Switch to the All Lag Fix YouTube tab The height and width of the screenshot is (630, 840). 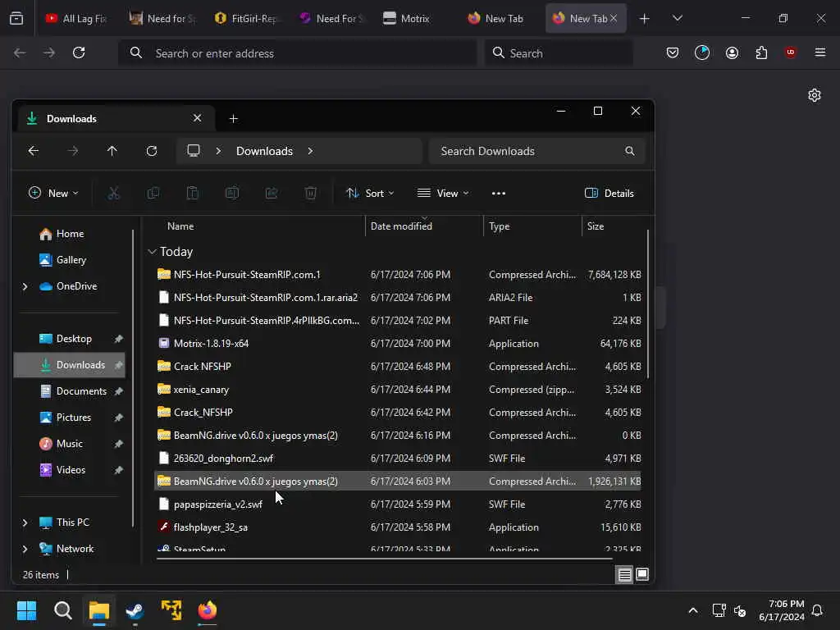point(76,18)
